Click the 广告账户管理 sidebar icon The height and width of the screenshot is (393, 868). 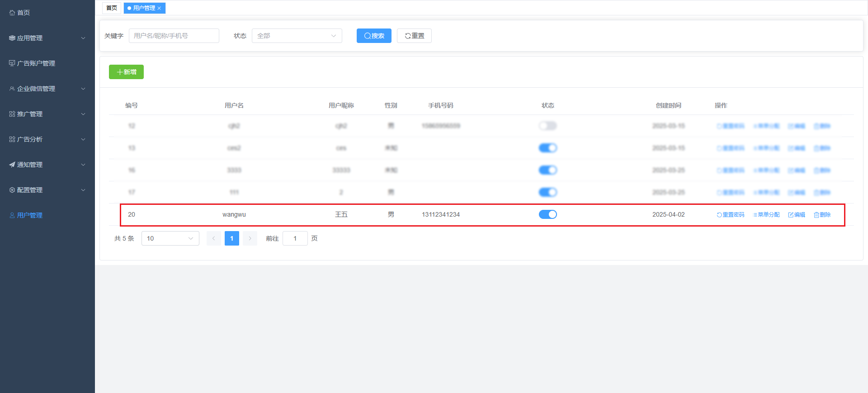[x=12, y=63]
